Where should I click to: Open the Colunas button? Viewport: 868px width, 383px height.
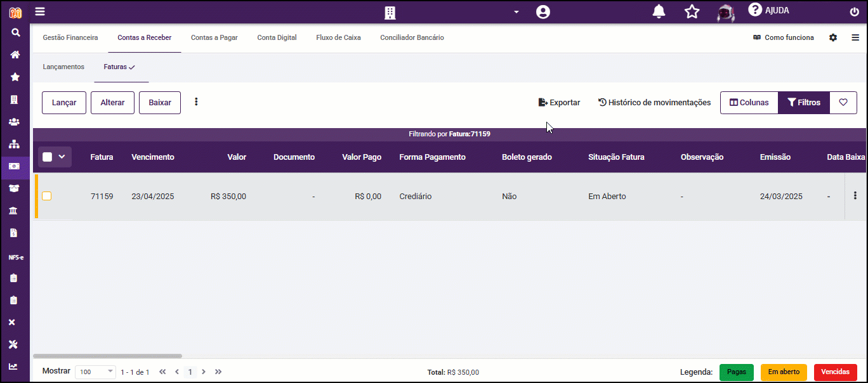click(749, 103)
